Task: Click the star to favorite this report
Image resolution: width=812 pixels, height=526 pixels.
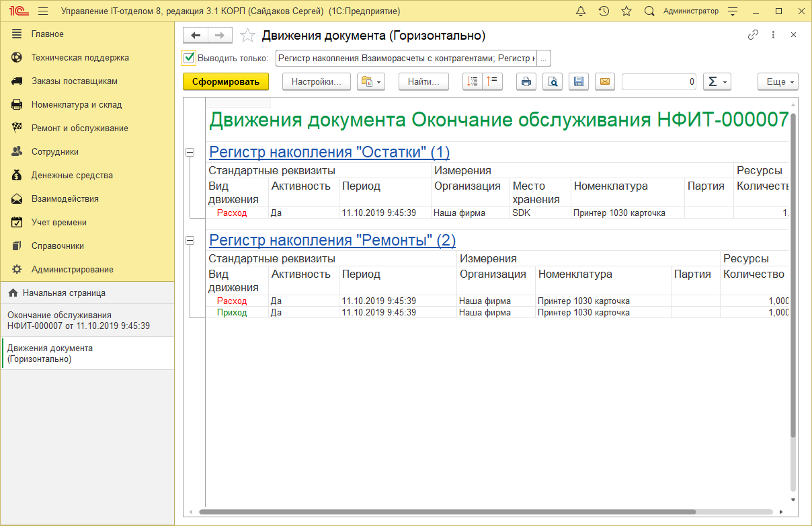Action: tap(247, 35)
